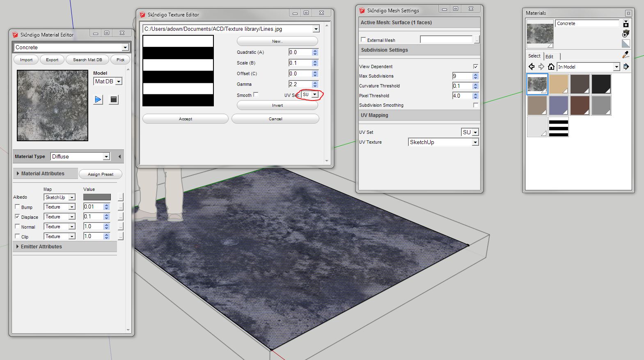
Task: Enable the Bump checkbox
Action: (17, 207)
